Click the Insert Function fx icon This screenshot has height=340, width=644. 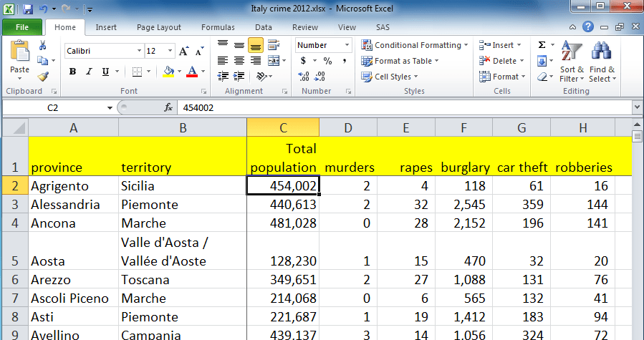point(168,107)
